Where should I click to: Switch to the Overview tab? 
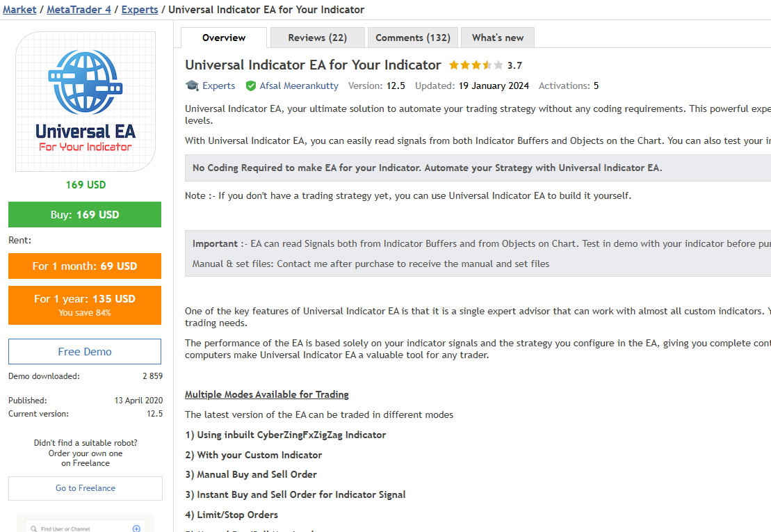click(224, 38)
